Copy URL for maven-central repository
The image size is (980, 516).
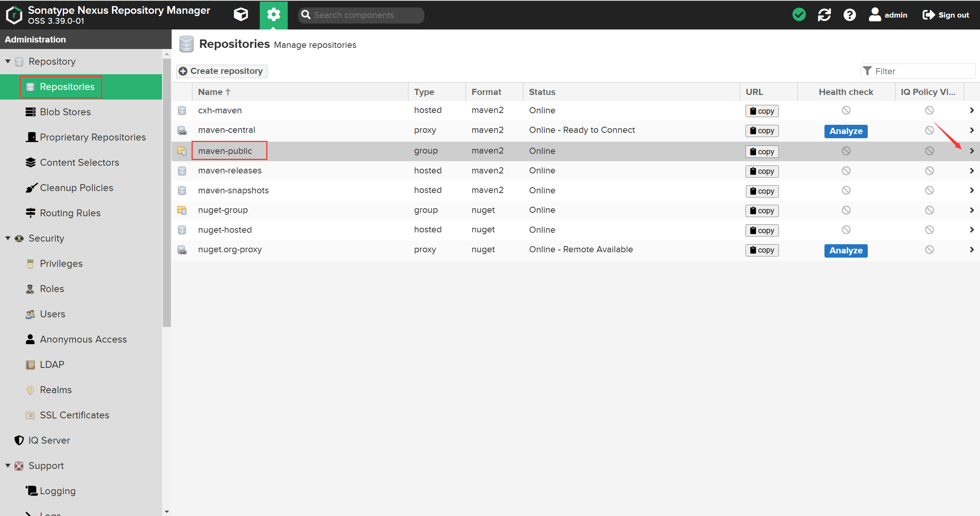(762, 131)
